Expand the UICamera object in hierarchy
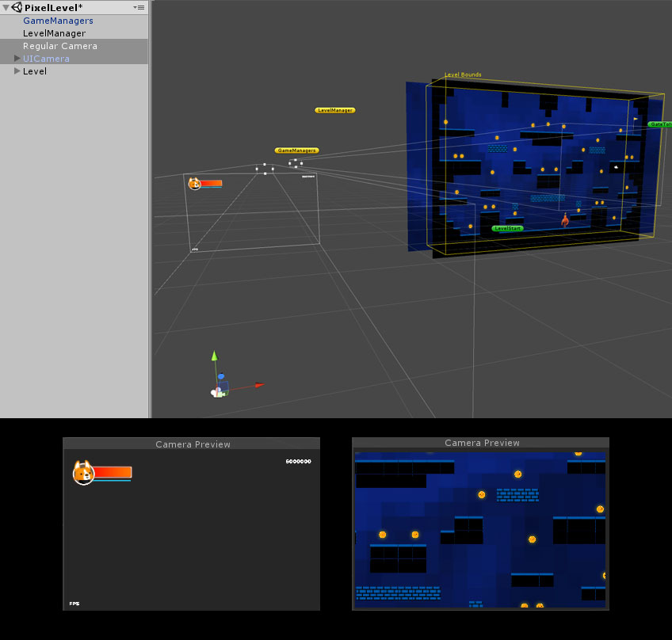Image resolution: width=672 pixels, height=640 pixels. pyautogui.click(x=17, y=59)
